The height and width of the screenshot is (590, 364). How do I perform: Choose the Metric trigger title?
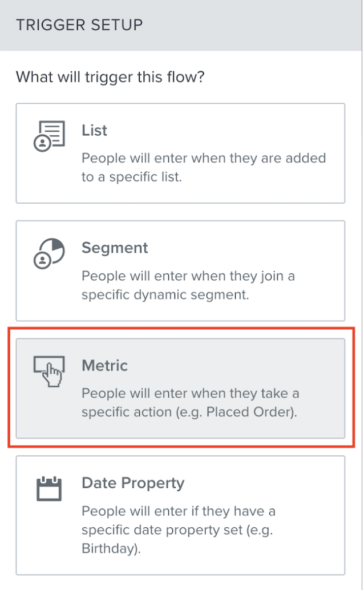104,366
